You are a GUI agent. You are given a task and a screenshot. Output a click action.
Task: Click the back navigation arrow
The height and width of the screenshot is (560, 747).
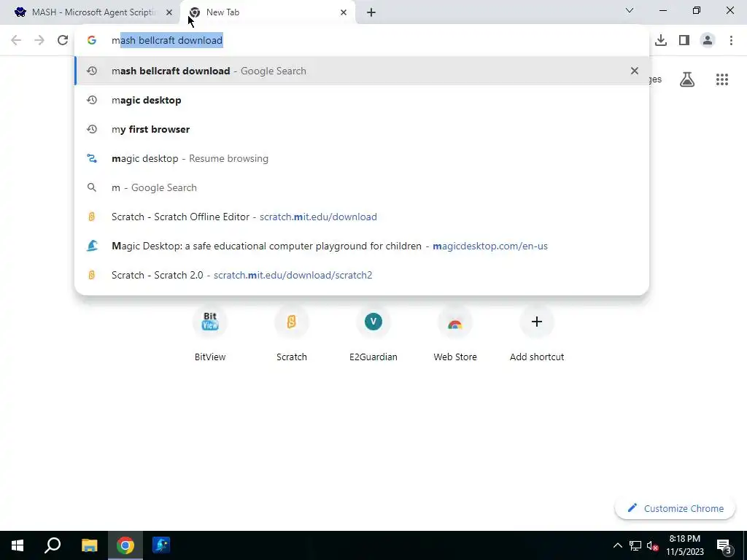pos(16,40)
